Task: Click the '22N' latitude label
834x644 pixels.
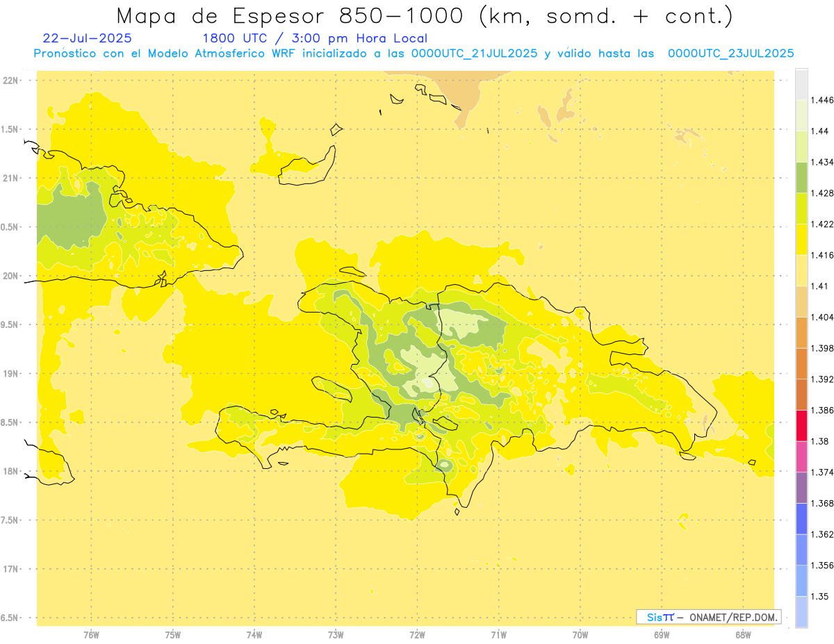Action: [x=10, y=81]
